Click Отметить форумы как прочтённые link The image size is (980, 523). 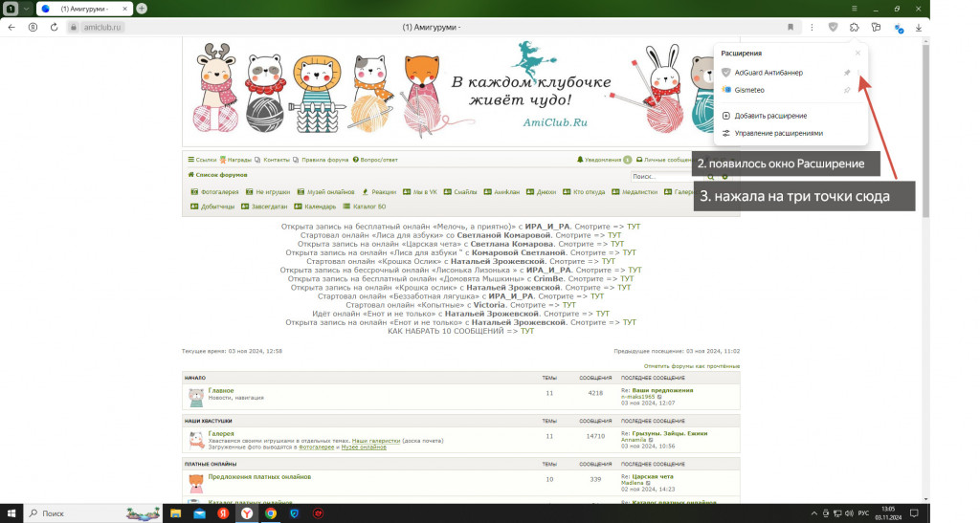(691, 366)
